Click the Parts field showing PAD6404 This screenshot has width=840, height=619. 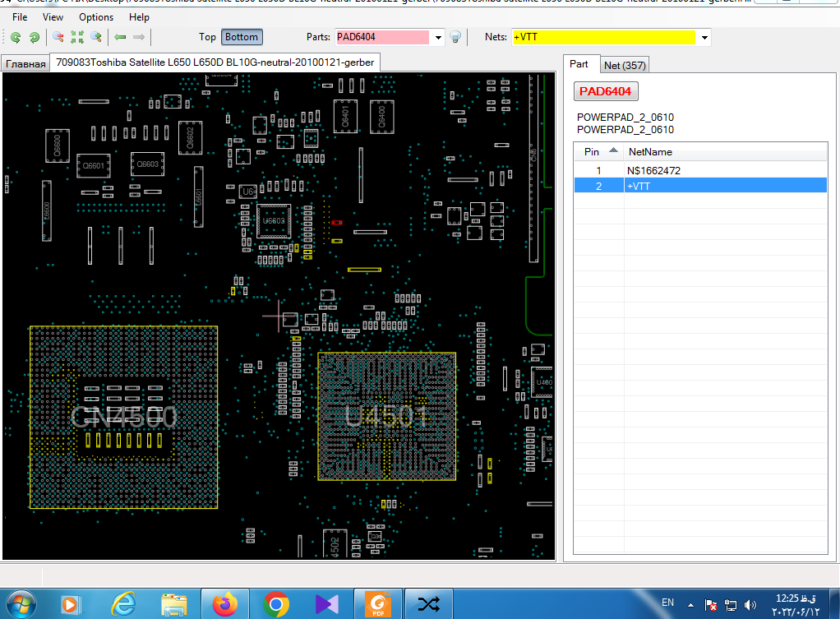(382, 37)
